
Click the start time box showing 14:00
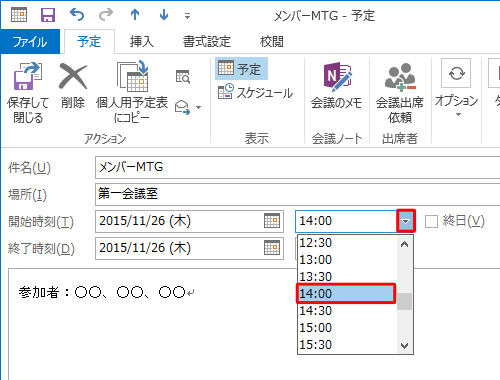tap(346, 221)
